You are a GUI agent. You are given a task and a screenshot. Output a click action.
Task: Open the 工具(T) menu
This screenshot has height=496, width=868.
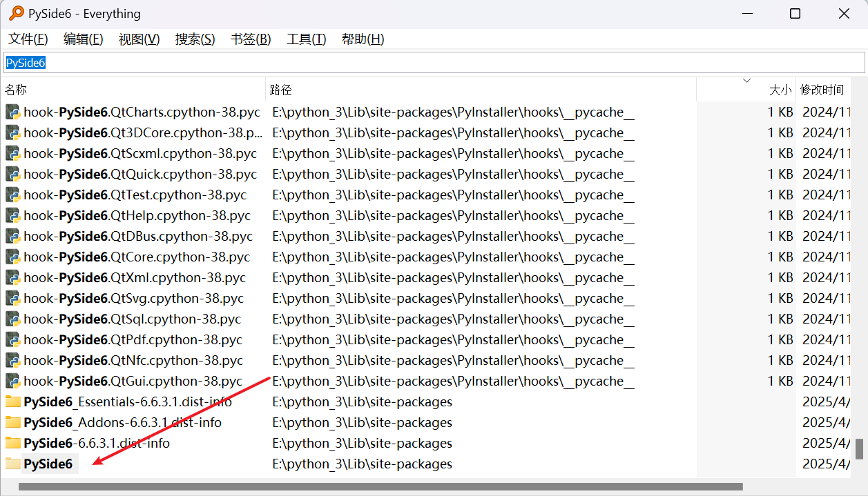(x=307, y=39)
